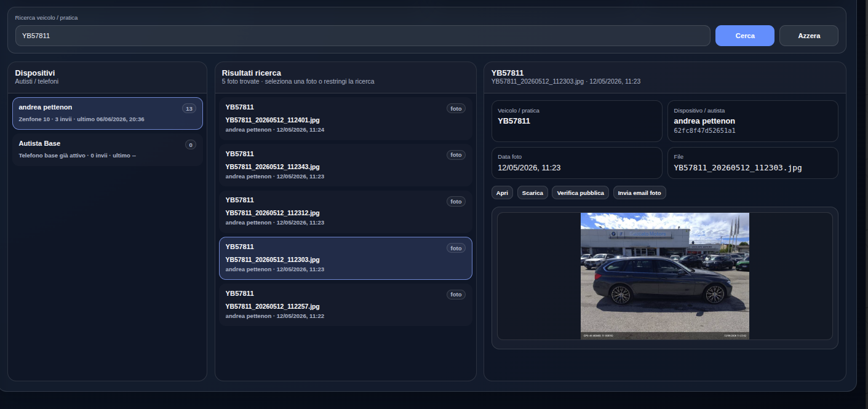Select result YB57811_20260512_112303.jpg
868x409 pixels.
pyautogui.click(x=346, y=258)
